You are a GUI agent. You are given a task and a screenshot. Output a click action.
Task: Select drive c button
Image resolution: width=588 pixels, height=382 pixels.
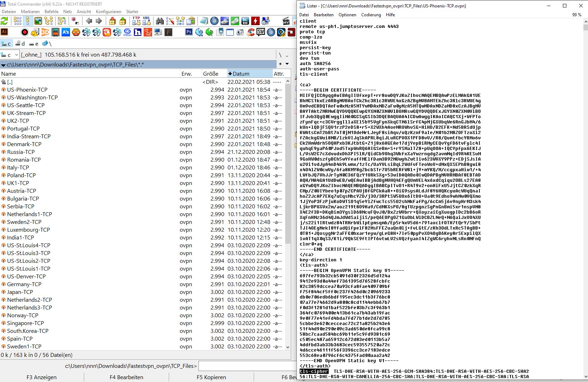tap(6, 44)
